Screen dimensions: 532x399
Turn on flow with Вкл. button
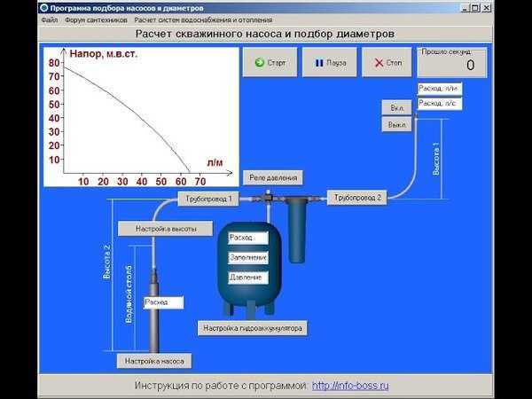pos(396,108)
